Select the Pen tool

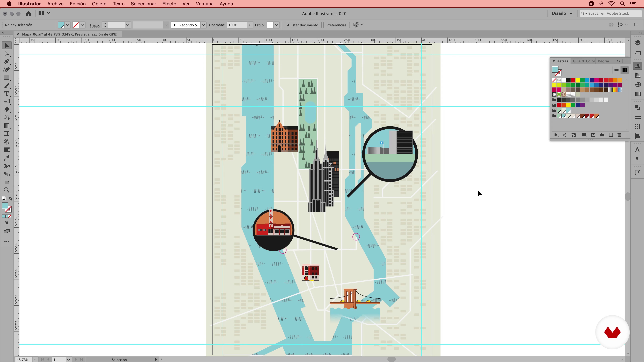pyautogui.click(x=7, y=62)
